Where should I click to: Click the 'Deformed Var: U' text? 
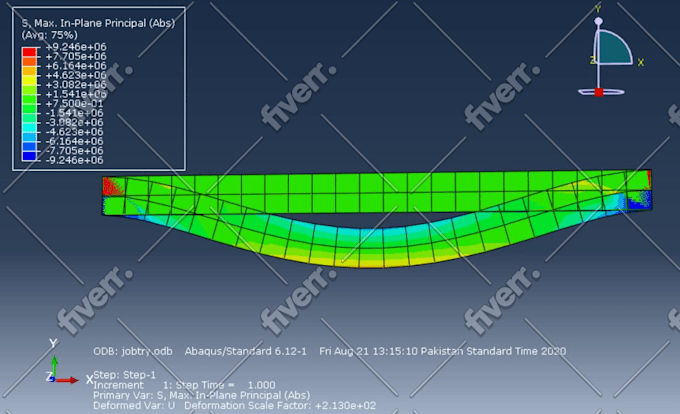tap(134, 406)
